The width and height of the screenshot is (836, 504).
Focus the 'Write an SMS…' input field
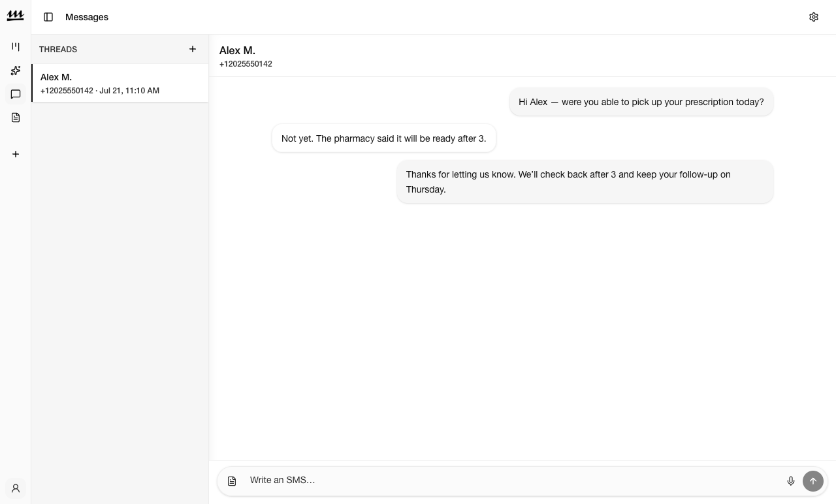[x=513, y=480]
